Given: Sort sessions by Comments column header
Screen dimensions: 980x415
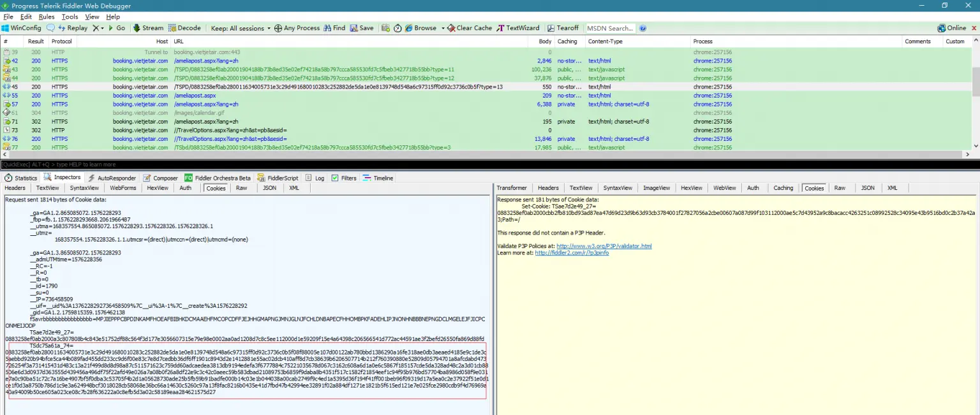Looking at the screenshot, I should [922, 41].
